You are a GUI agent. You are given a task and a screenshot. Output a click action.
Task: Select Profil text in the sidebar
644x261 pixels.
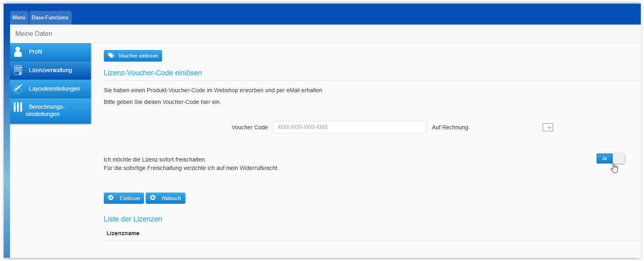pos(35,52)
